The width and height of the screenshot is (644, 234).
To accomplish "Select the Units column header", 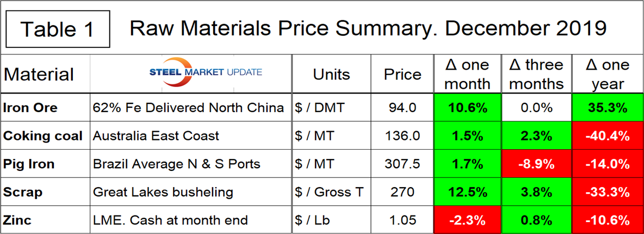I will point(331,74).
